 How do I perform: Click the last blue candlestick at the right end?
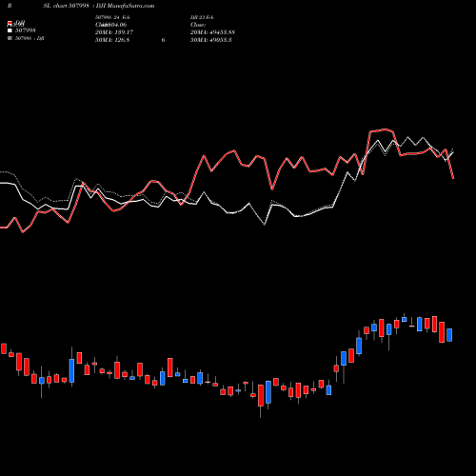[x=449, y=335]
